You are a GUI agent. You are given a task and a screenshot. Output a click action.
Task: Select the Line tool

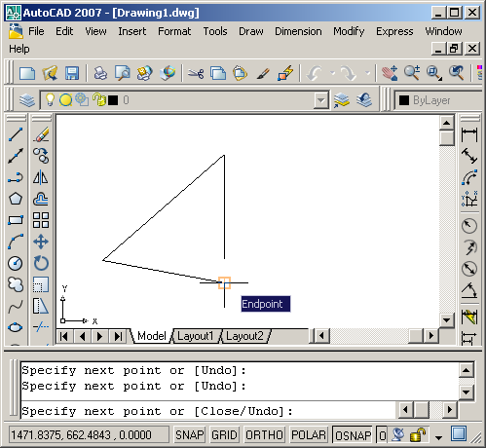(x=16, y=134)
